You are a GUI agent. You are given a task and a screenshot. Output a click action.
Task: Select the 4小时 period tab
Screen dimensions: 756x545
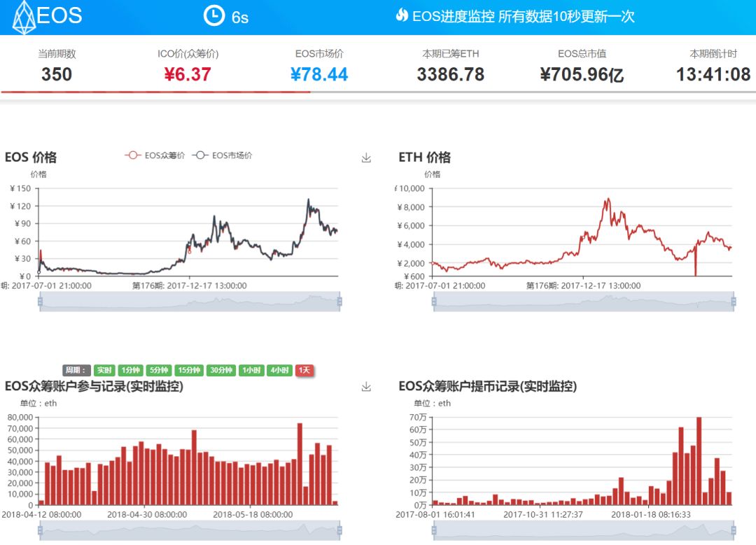pos(279,370)
